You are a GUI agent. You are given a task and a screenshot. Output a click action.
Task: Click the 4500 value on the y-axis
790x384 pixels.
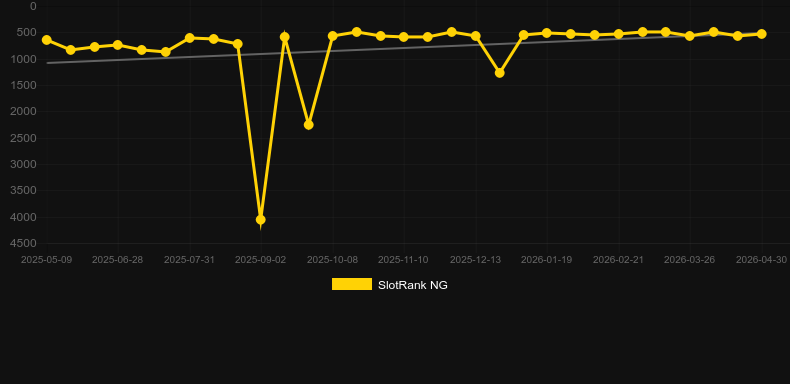pyautogui.click(x=24, y=243)
